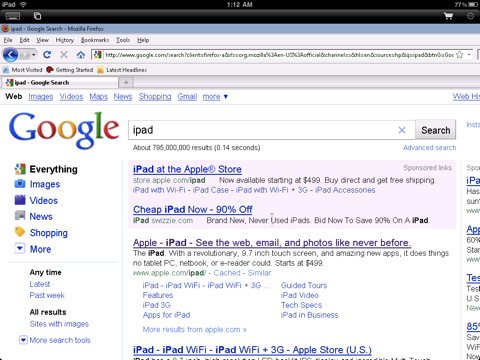The image size is (480, 360).
Task: Reload the page with refresh icon
Action: point(47,55)
